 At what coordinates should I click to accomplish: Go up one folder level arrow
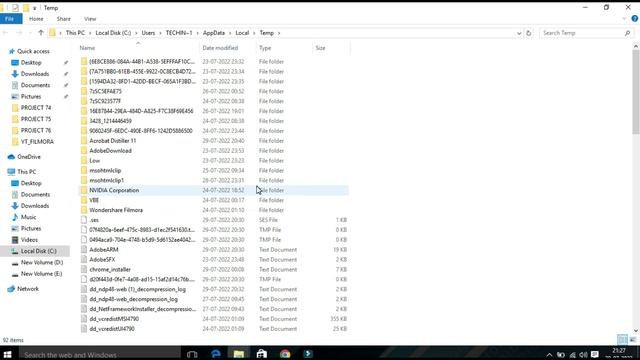click(x=41, y=33)
